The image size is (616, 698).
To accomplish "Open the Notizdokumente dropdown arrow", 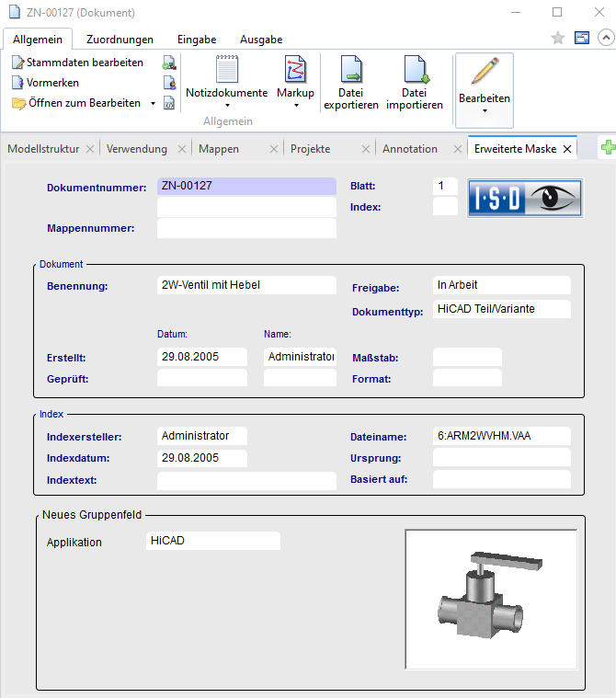I will (x=226, y=106).
